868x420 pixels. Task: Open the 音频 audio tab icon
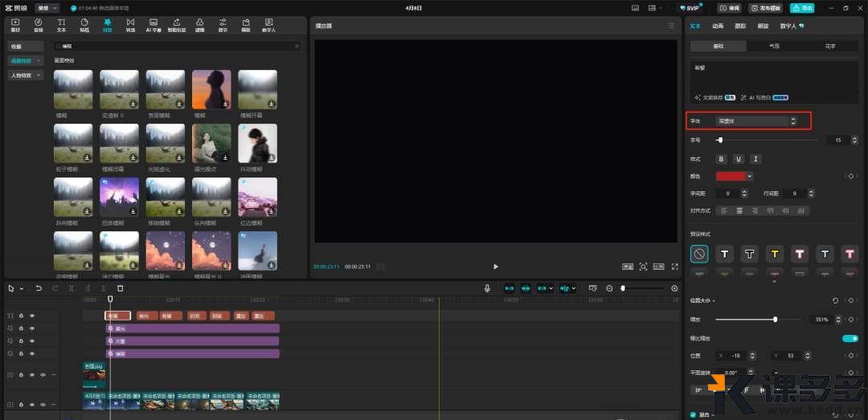click(x=39, y=22)
